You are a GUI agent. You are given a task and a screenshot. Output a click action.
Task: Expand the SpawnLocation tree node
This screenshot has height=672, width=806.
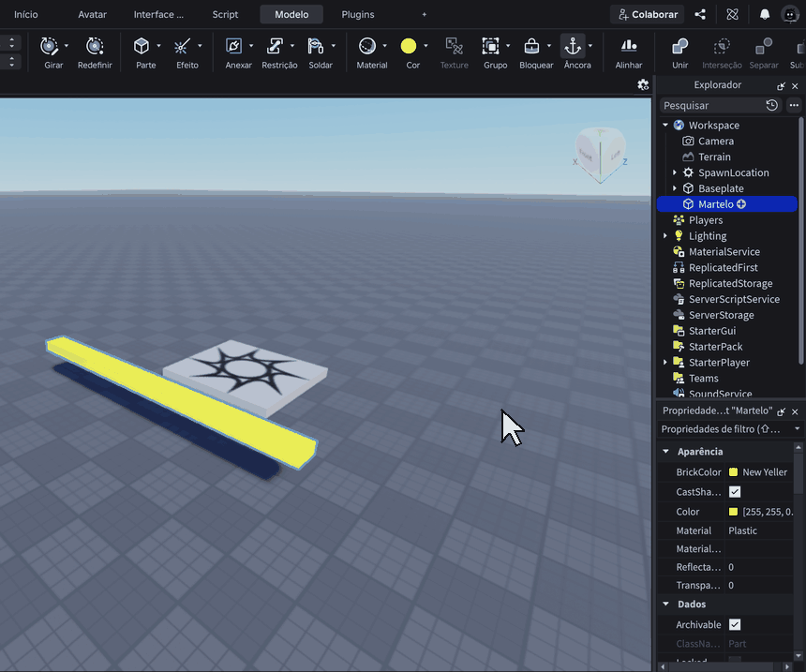click(675, 172)
